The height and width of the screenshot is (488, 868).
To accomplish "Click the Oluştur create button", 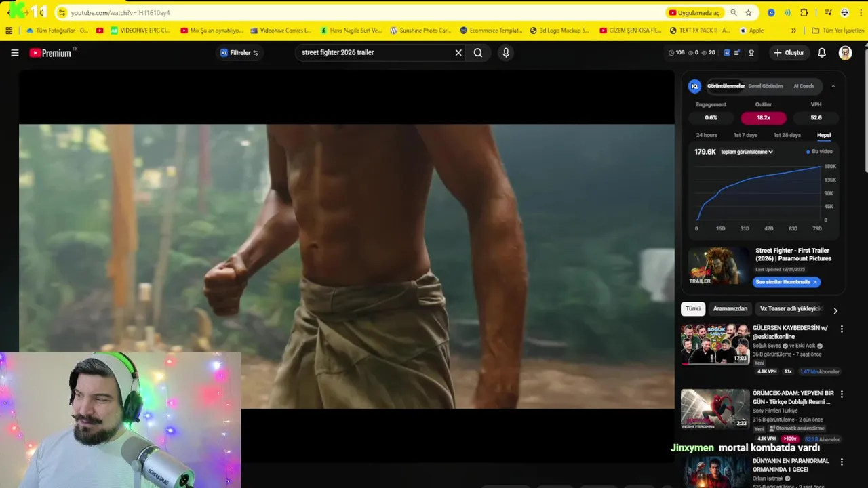I will point(789,53).
